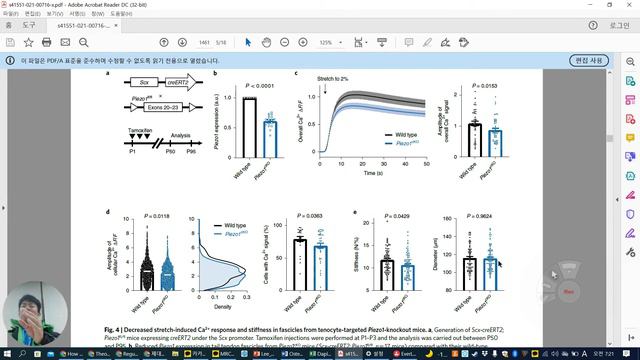This screenshot has height=360, width=640.
Task: Activate the Selection arrow tool
Action: point(248,42)
